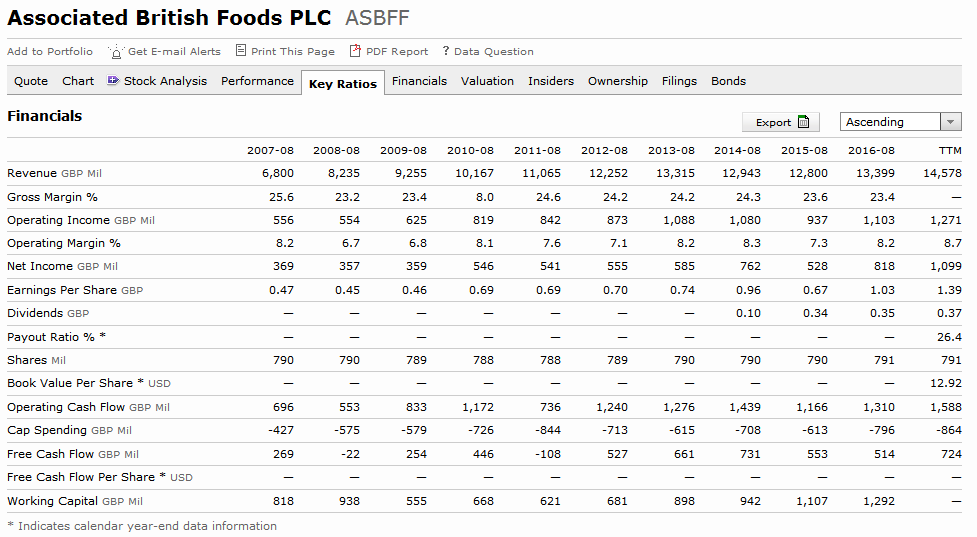Click the Data Question mark icon
This screenshot has width=977, height=537.
tap(446, 51)
